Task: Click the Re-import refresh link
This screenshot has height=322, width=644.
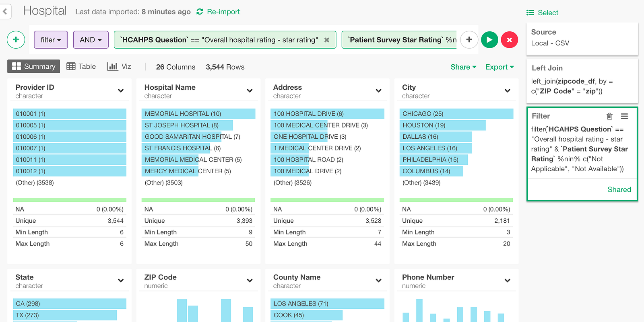Action: click(x=218, y=12)
